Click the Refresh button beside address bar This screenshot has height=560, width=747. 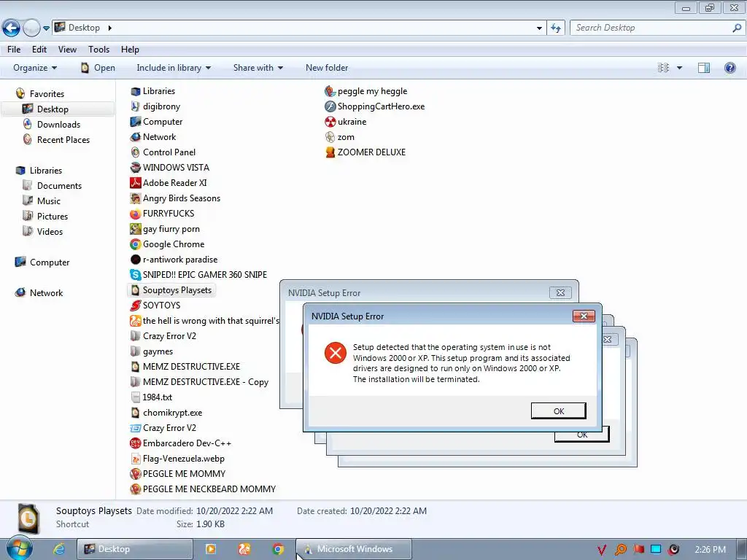556,28
